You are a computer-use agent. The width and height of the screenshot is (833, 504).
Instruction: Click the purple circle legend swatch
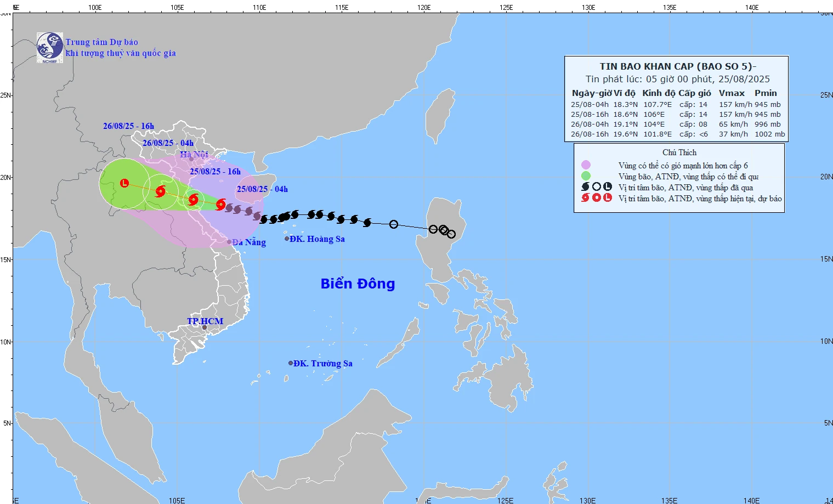pyautogui.click(x=586, y=165)
